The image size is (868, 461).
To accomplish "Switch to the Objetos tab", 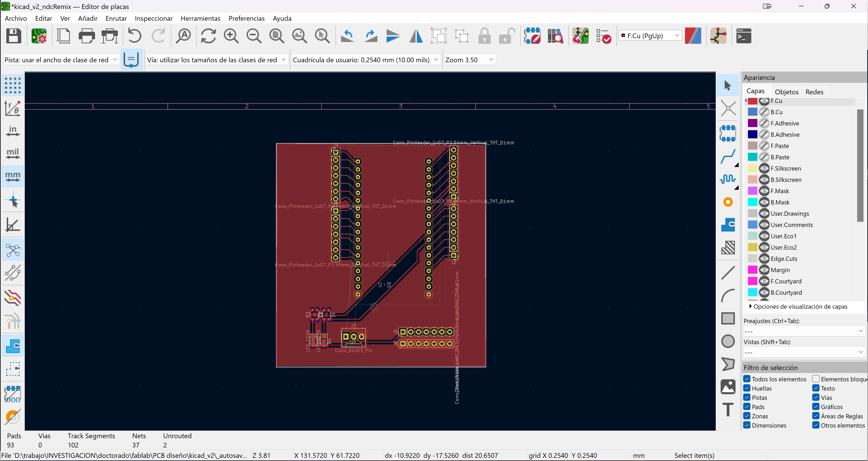I will (787, 92).
